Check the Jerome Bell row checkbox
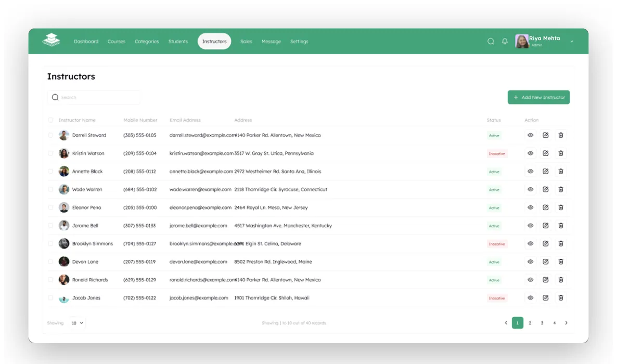This screenshot has height=364, width=617. (x=50, y=226)
